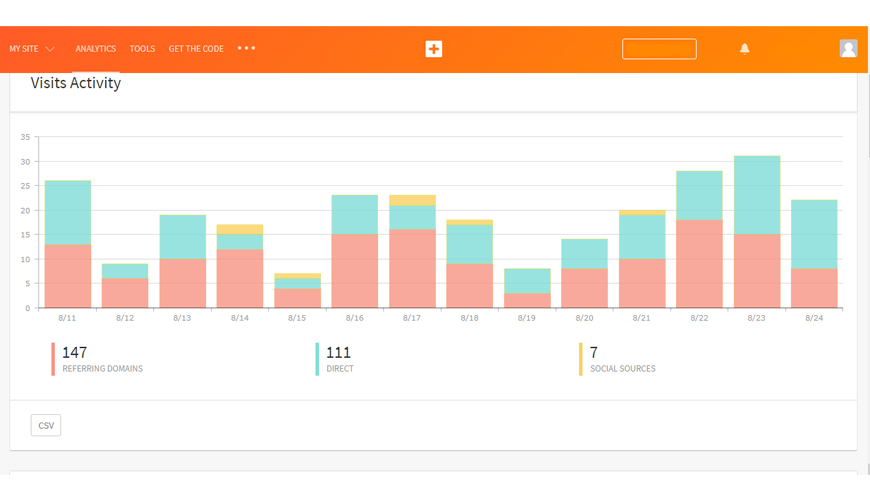Select the yellow segment on 8/17 bar
Viewport: 870px width, 500px height.
coord(412,200)
